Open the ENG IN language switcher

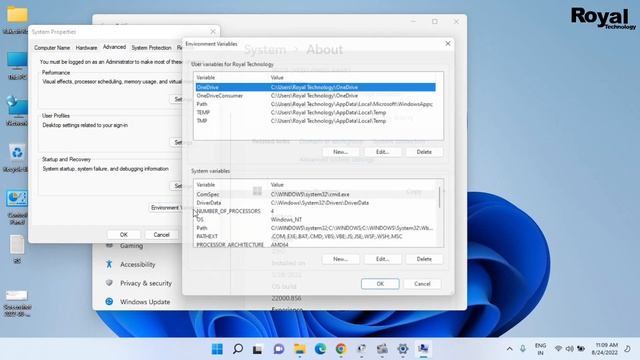pos(540,349)
